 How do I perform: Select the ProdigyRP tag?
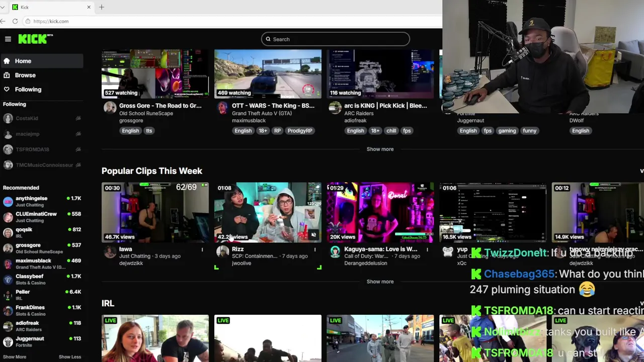(300, 131)
